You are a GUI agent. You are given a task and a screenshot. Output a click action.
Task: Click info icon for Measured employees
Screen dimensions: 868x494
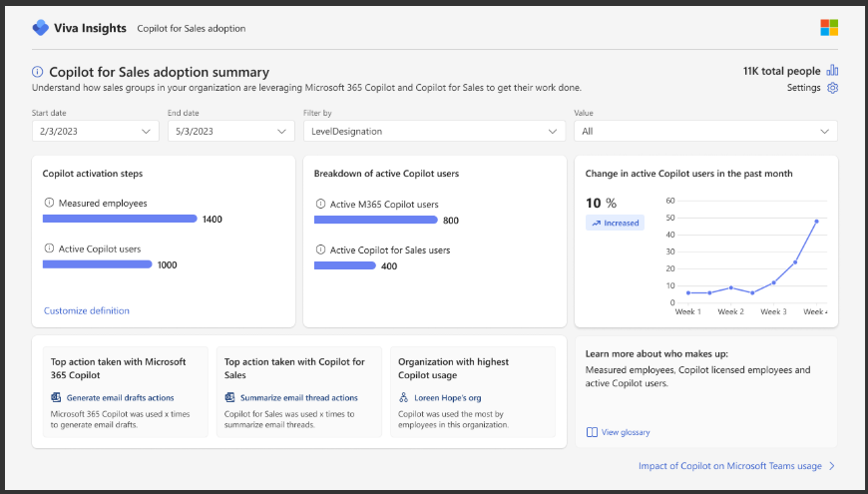tap(49, 203)
